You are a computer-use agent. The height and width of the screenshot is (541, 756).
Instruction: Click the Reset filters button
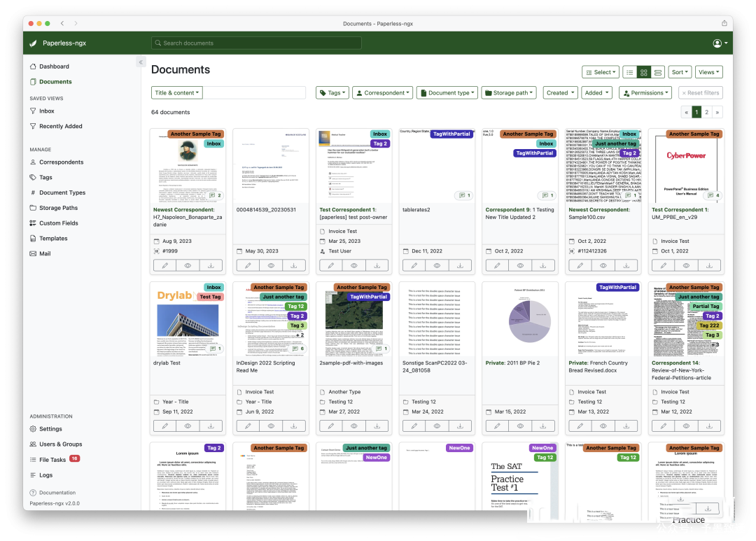[x=701, y=93]
